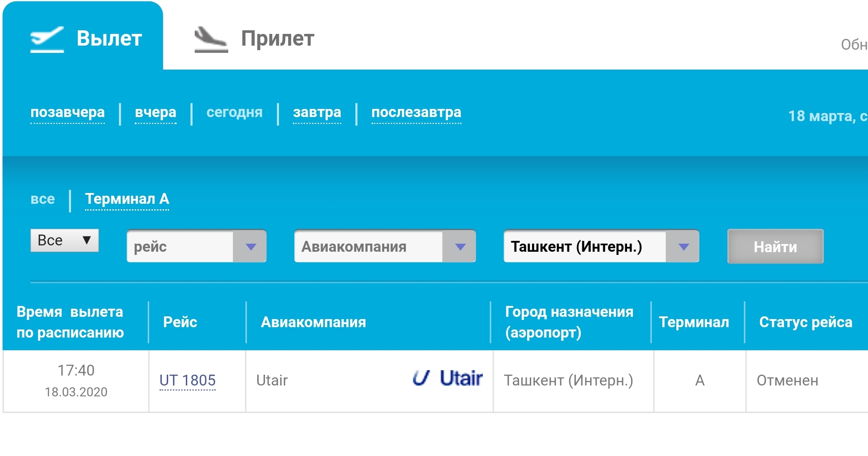This screenshot has width=868, height=456.
Task: Show flights for послезавтра
Action: coord(416,112)
